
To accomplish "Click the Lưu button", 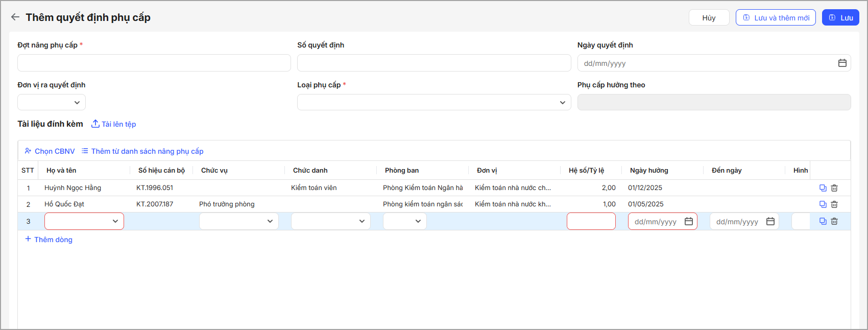I will (x=840, y=17).
